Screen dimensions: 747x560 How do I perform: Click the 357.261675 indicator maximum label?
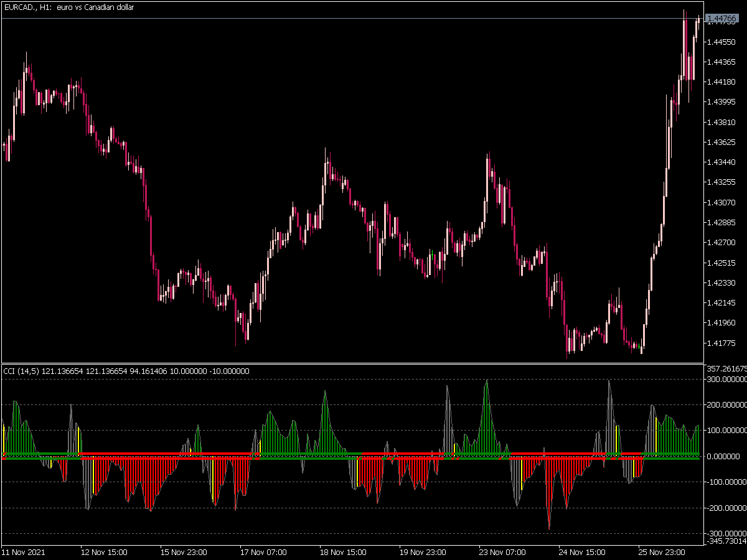click(726, 369)
